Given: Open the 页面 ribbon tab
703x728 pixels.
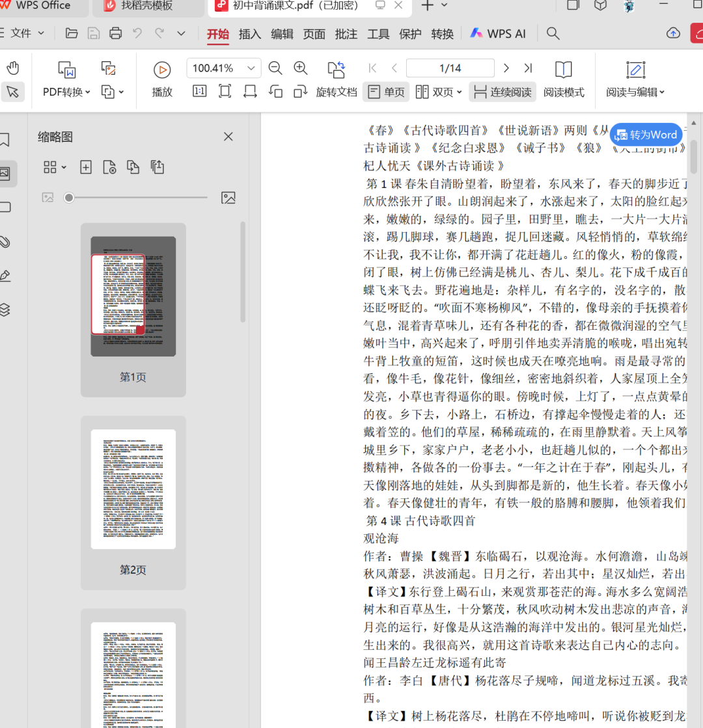Looking at the screenshot, I should pos(314,34).
